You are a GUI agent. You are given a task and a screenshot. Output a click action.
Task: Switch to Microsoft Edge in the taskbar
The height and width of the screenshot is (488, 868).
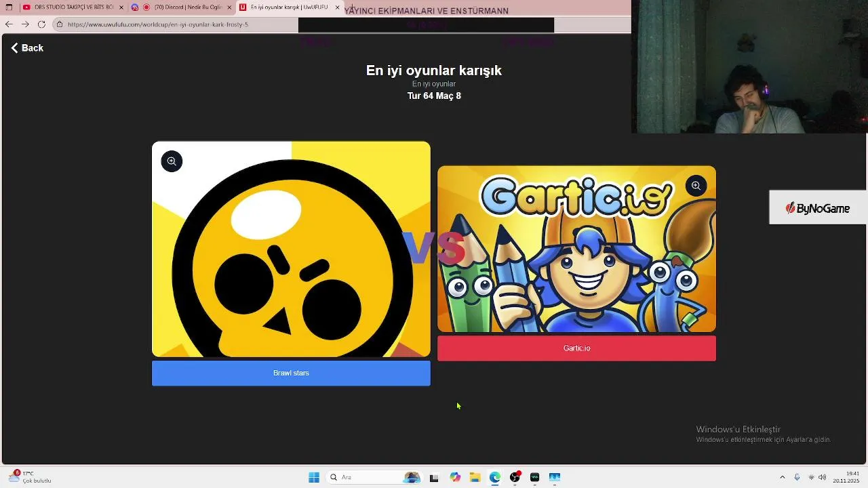[495, 477]
